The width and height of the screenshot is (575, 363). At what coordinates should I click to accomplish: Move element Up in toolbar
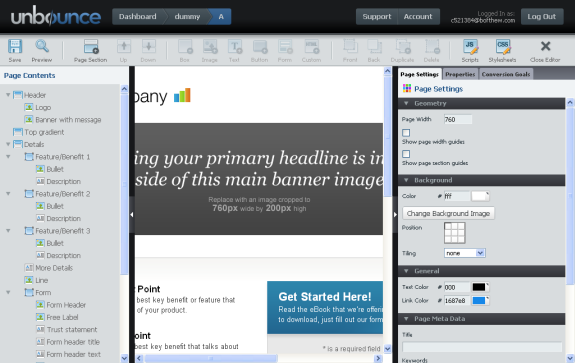click(124, 51)
